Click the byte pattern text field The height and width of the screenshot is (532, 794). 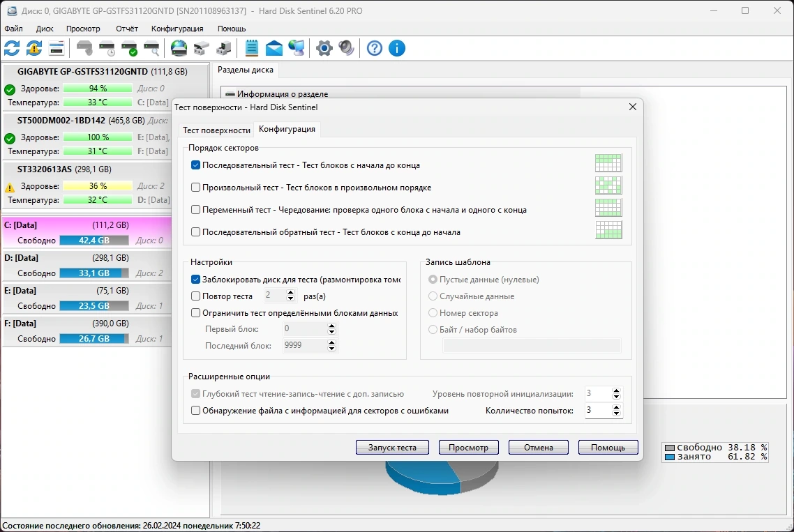click(532, 346)
